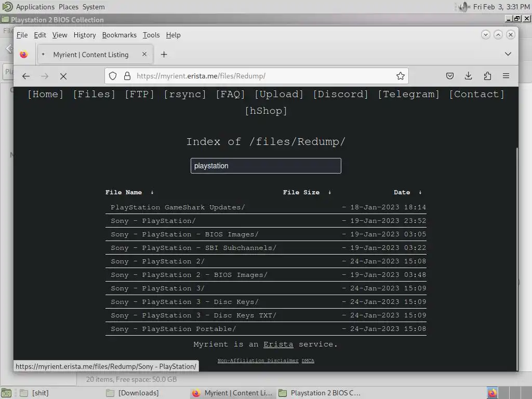Viewport: 532px width, 399px height.
Task: Click the tracking protection shield icon
Action: point(113,76)
